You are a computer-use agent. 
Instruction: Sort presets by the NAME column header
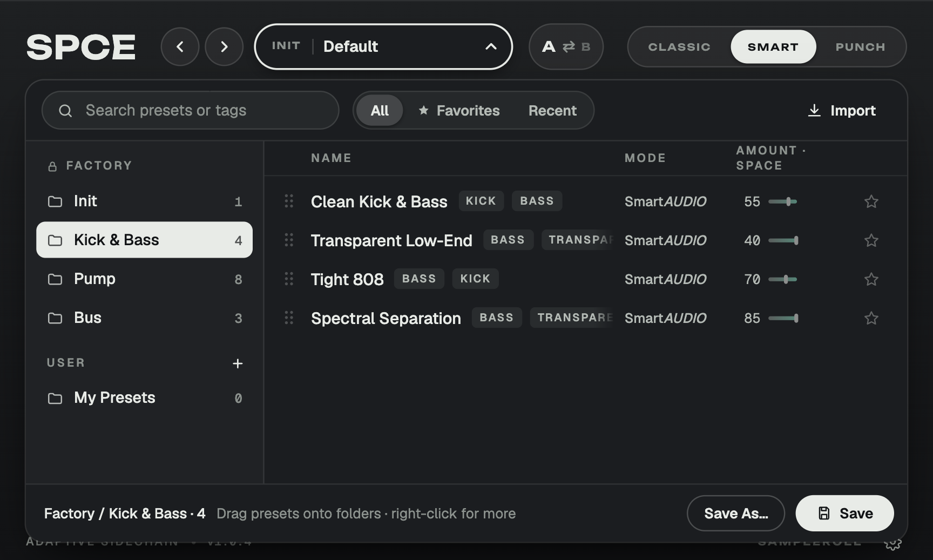331,158
